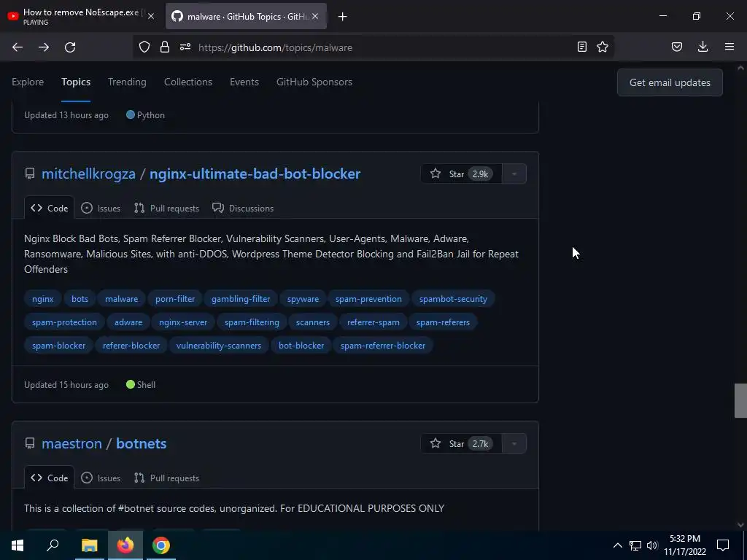
Task: Open Pull requests tab of botnets repository
Action: [x=166, y=478]
